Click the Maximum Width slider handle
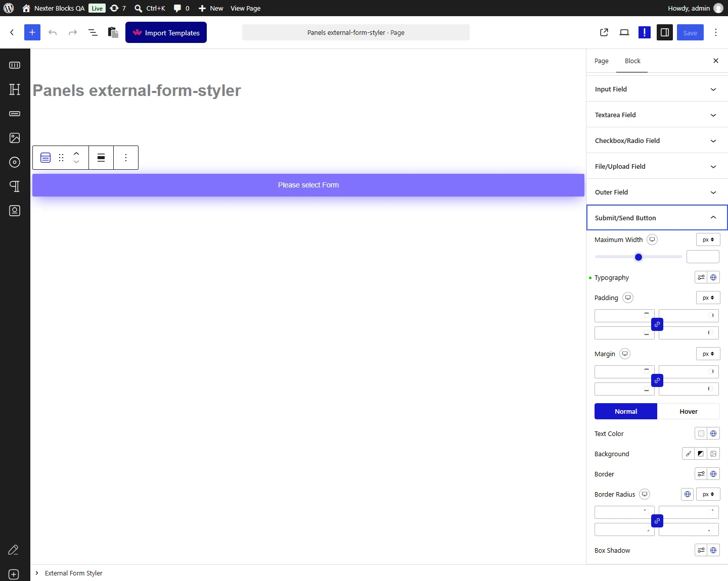The width and height of the screenshot is (728, 581). tap(639, 257)
